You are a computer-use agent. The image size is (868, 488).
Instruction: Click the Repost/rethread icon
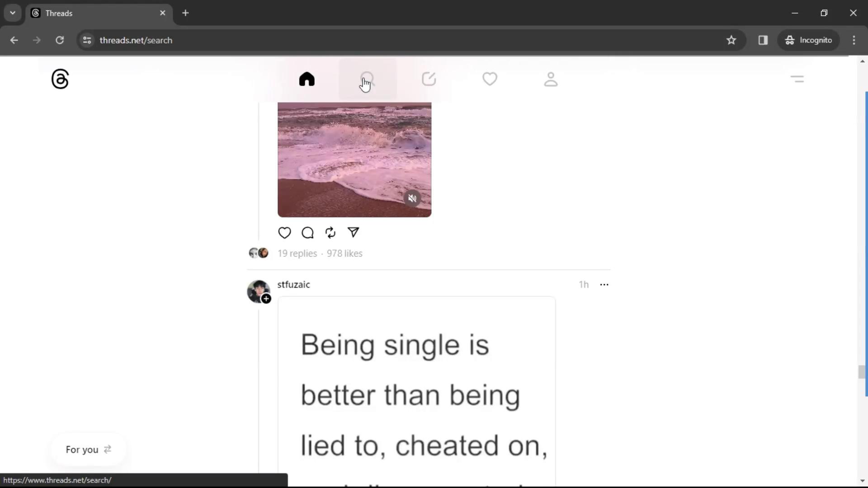(330, 232)
